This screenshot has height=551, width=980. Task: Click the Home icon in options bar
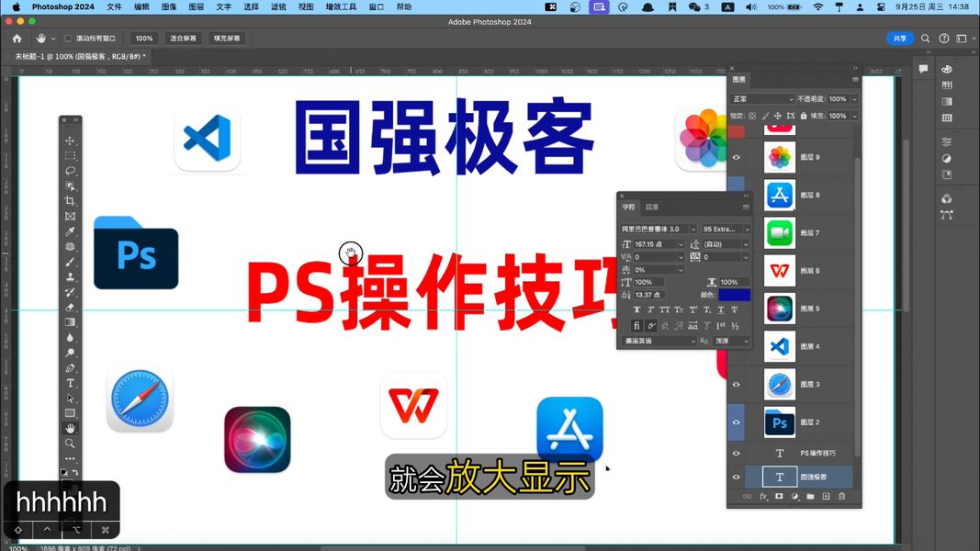pyautogui.click(x=17, y=38)
